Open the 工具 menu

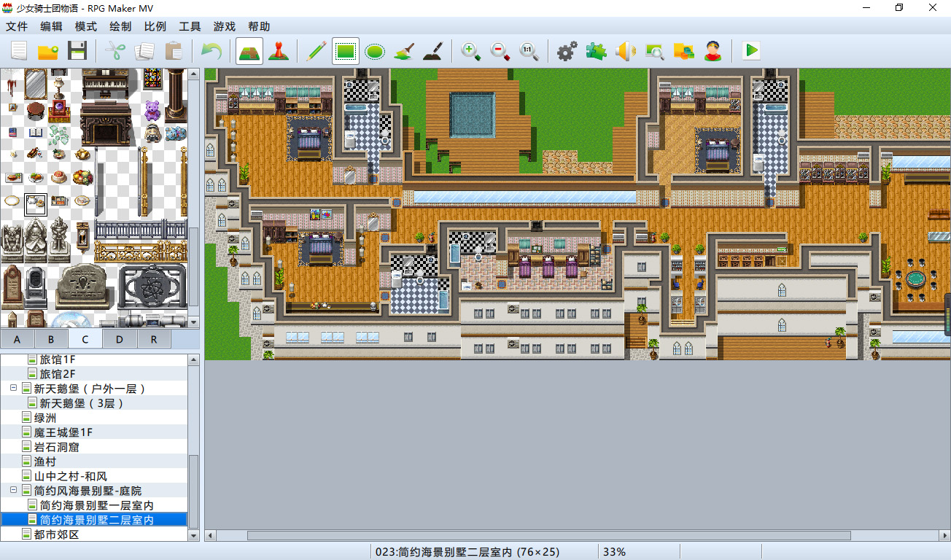190,26
